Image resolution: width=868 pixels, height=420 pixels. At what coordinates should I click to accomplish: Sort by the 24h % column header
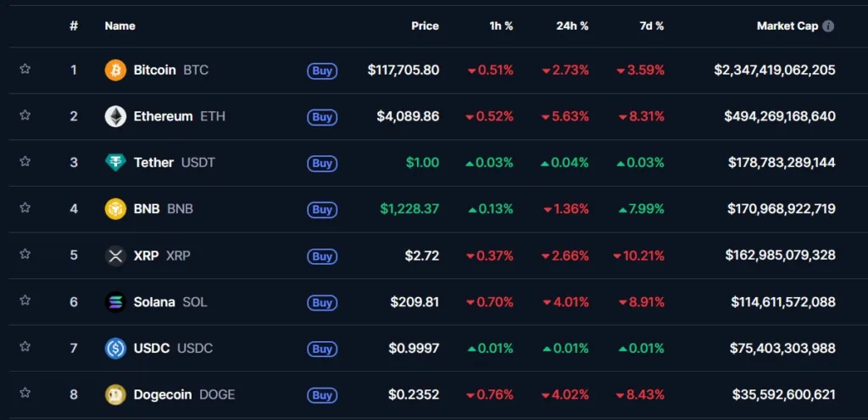tap(572, 26)
